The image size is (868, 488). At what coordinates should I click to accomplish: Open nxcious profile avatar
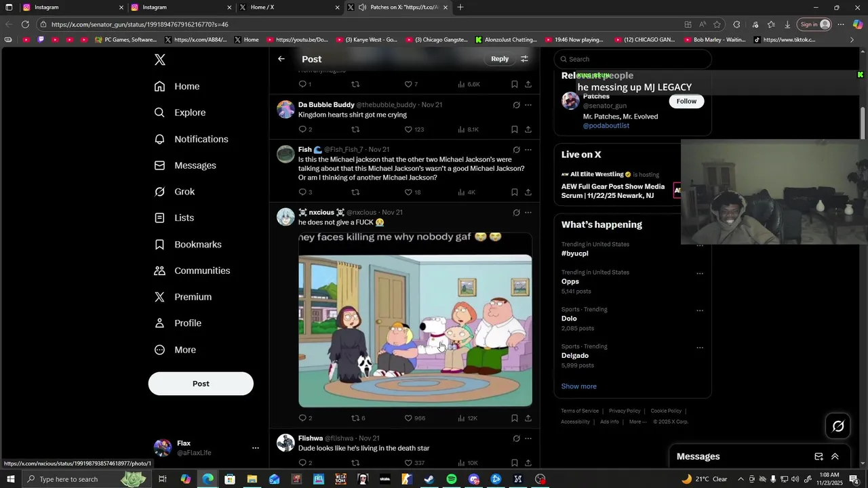[285, 217]
